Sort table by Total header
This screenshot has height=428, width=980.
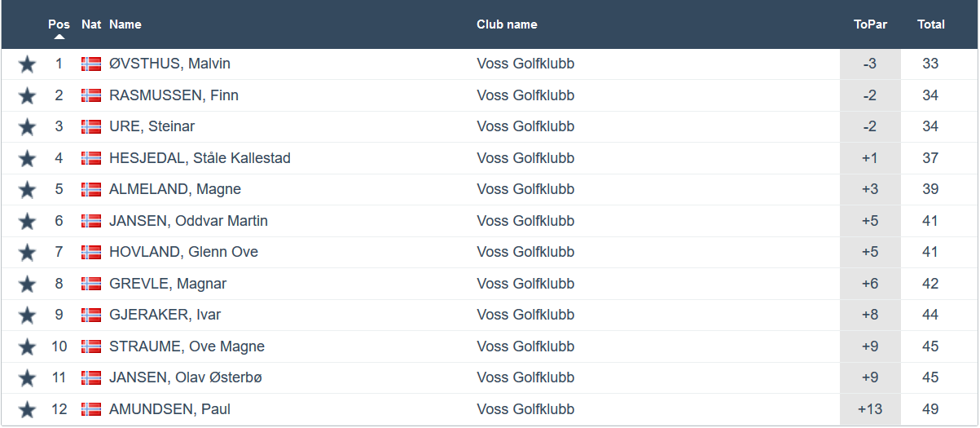tap(931, 24)
